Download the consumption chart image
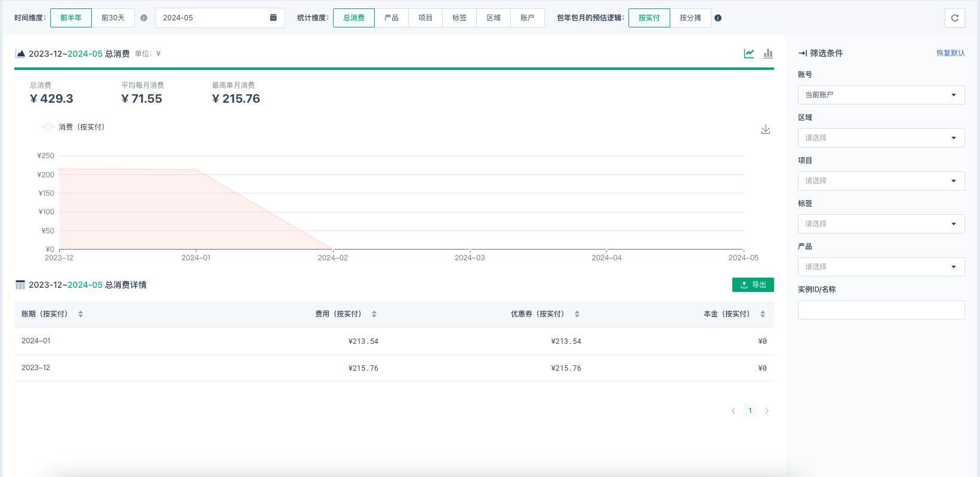Viewport: 980px width, 477px height. click(x=766, y=130)
